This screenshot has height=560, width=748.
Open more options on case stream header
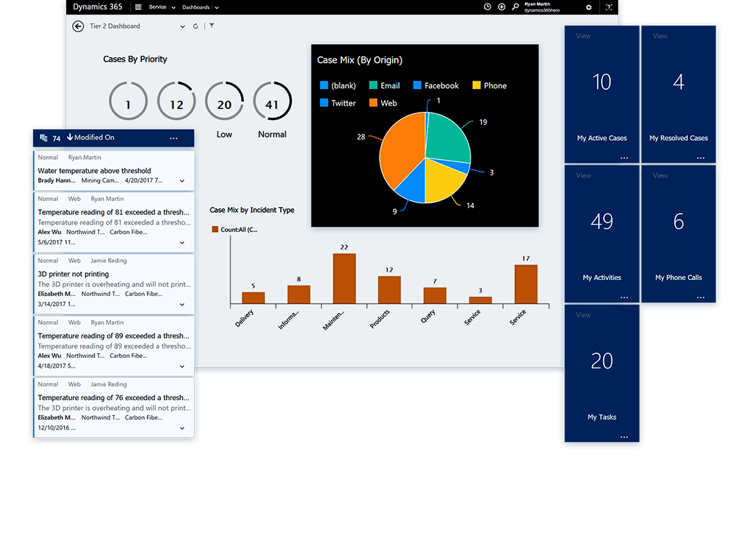173,139
